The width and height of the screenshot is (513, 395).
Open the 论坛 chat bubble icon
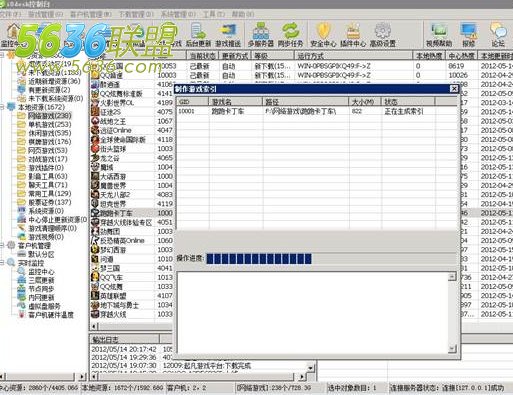point(498,35)
